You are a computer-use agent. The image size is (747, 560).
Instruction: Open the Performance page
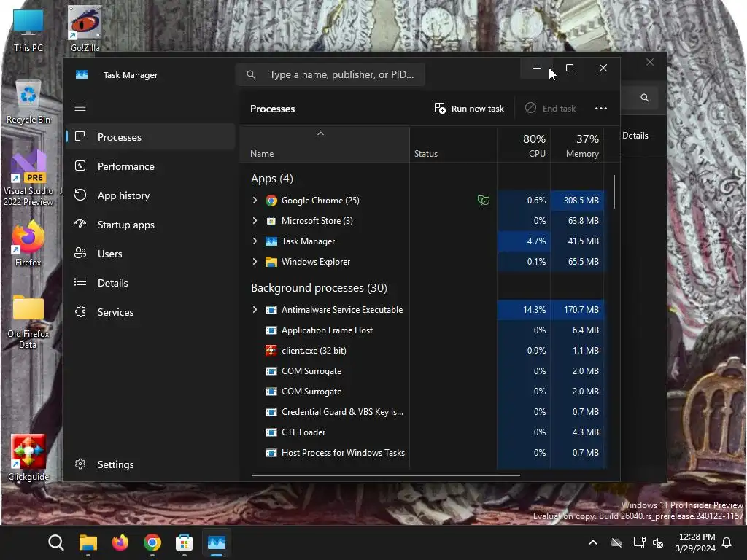(150, 166)
